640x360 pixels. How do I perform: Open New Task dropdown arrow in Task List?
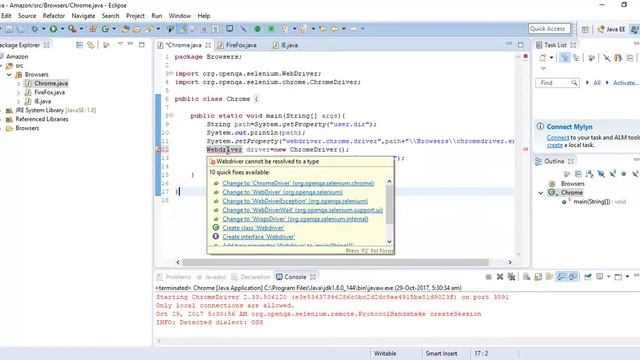pyautogui.click(x=551, y=58)
